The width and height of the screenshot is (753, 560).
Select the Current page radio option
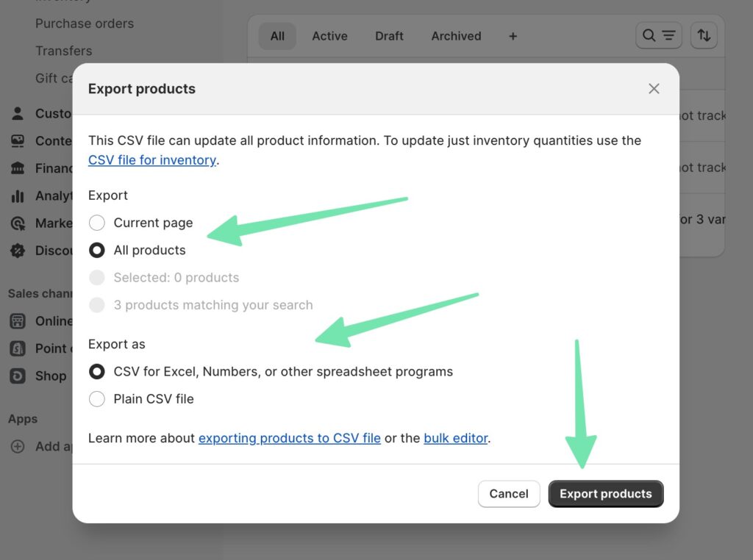pos(97,223)
